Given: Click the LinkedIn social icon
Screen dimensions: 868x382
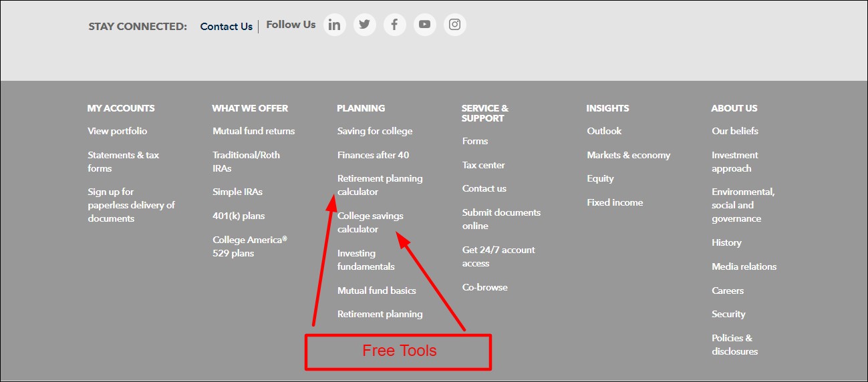Looking at the screenshot, I should coord(334,25).
